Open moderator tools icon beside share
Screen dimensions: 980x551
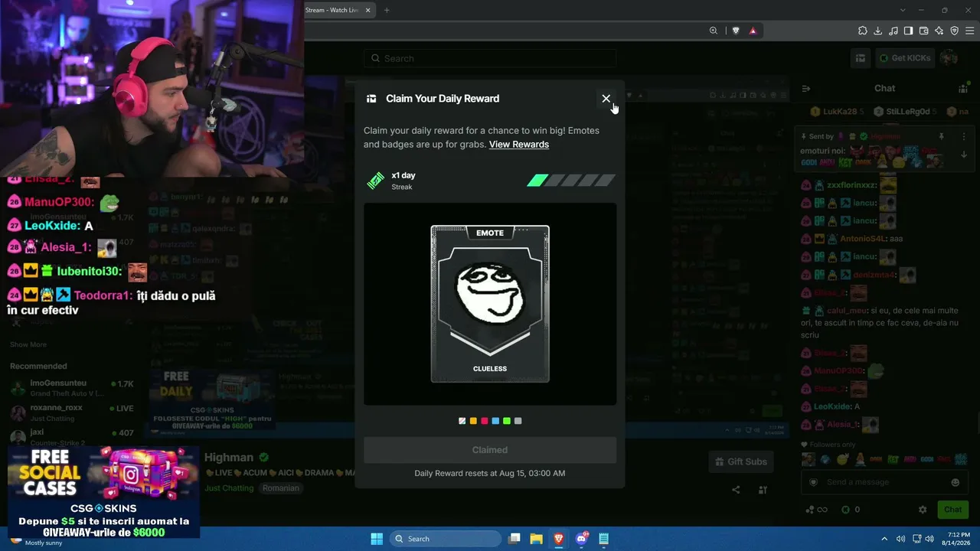coord(763,490)
